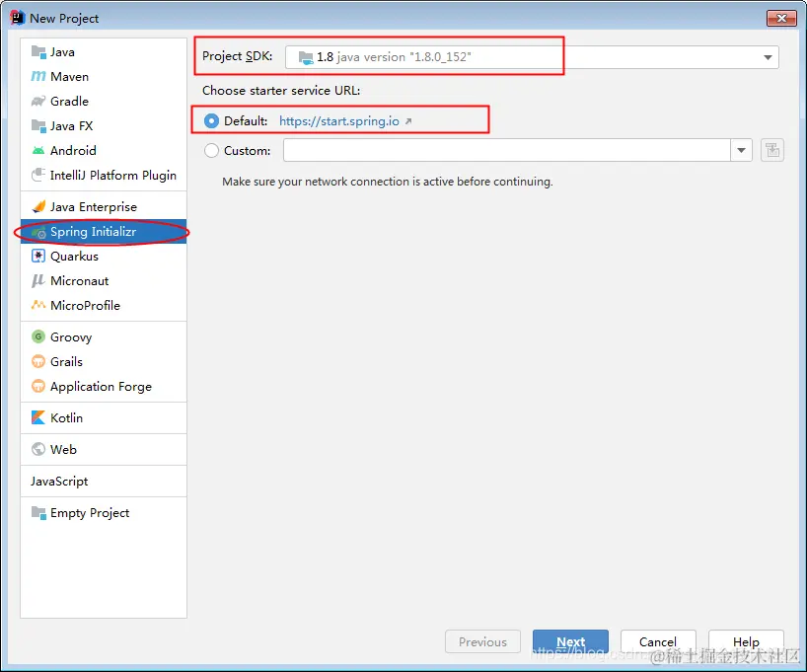
Task: Click the IntelliJ Platform Plugin icon
Action: (x=38, y=175)
